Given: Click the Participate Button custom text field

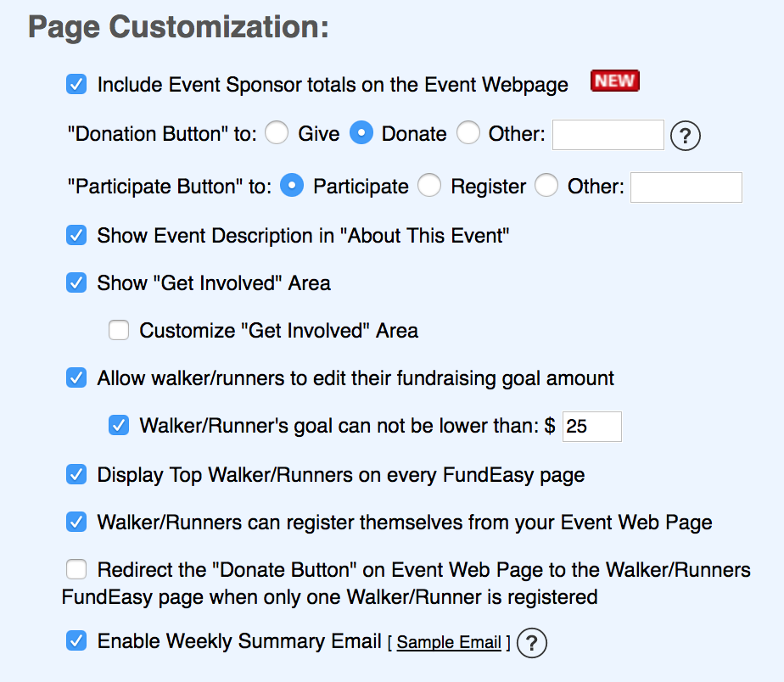Looking at the screenshot, I should [686, 187].
